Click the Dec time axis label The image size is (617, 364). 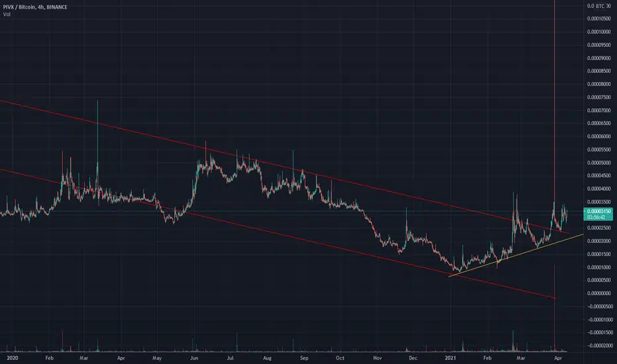[413, 358]
